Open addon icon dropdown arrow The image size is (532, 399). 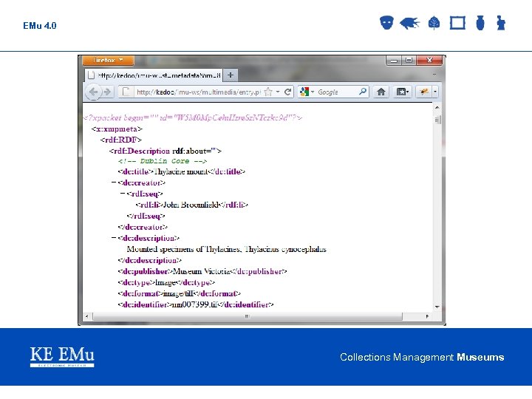coord(435,92)
